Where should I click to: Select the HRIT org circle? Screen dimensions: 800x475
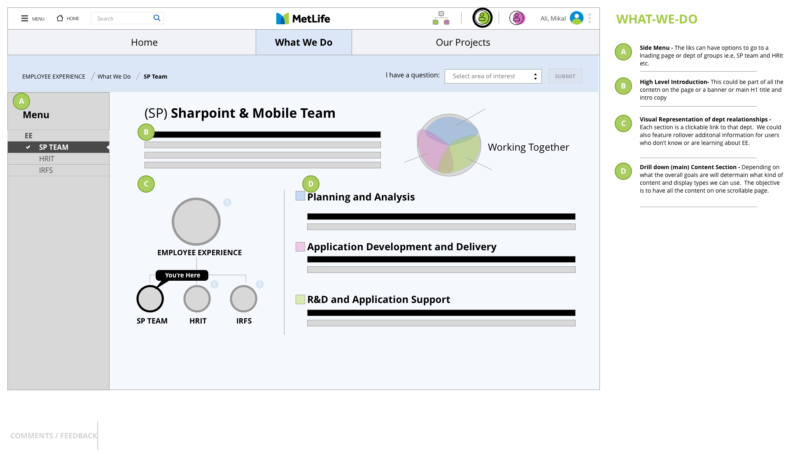[x=197, y=298]
